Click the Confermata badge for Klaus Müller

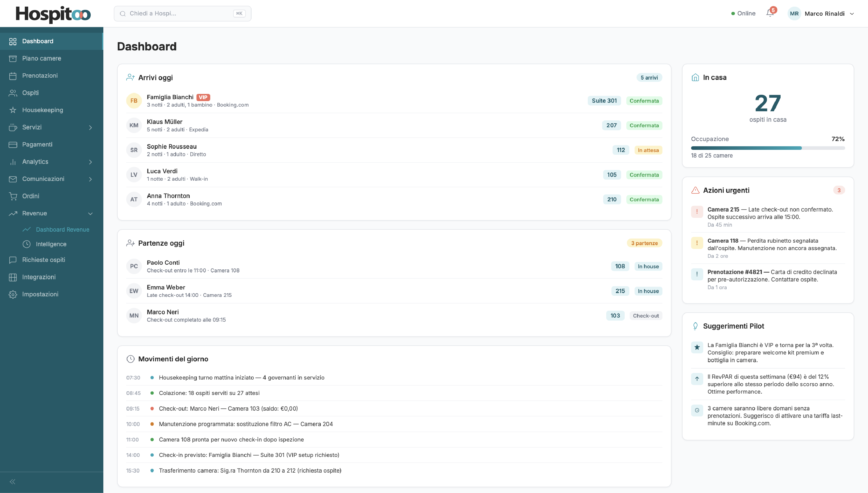coord(644,125)
